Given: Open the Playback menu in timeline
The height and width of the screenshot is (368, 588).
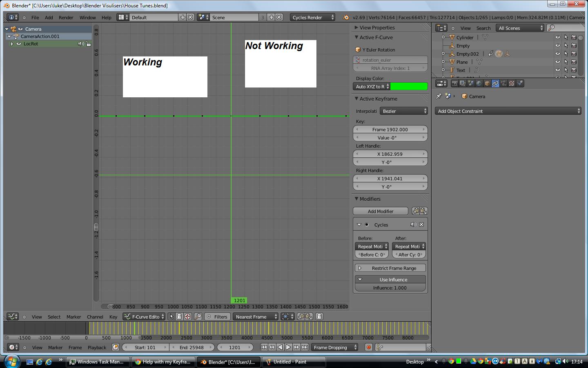Looking at the screenshot, I should (x=97, y=348).
